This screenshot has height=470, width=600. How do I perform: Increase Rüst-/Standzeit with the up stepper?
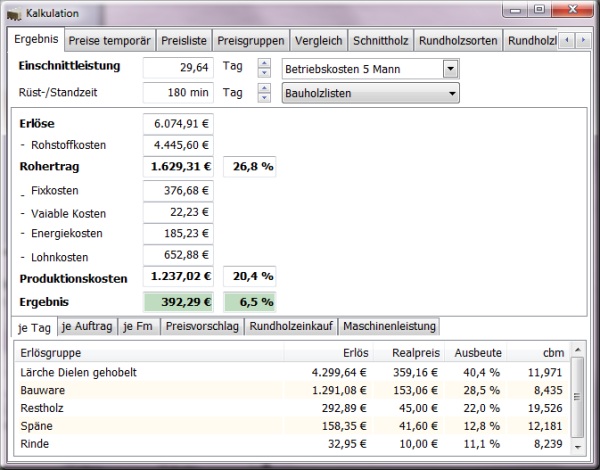(264, 88)
